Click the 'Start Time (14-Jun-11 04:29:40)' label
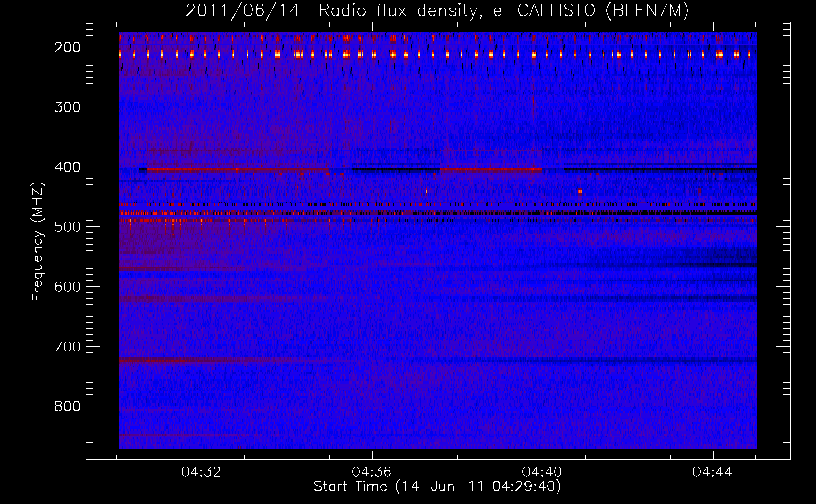816x504 pixels. (x=437, y=487)
